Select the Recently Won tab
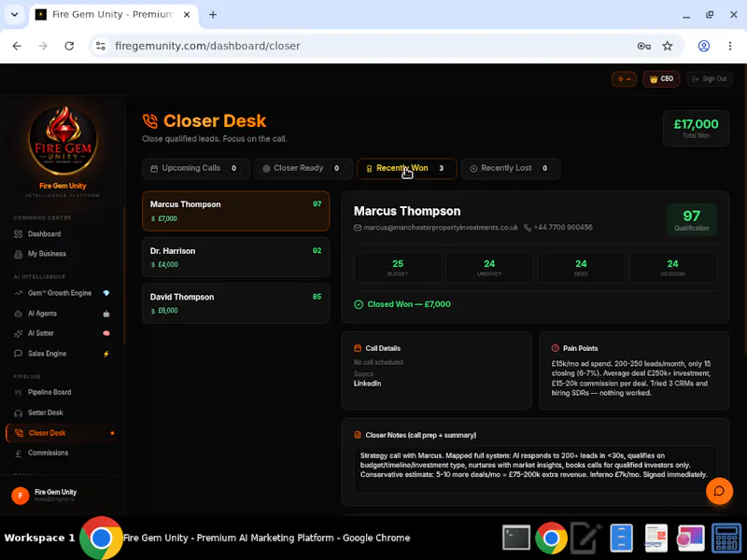 coord(407,169)
